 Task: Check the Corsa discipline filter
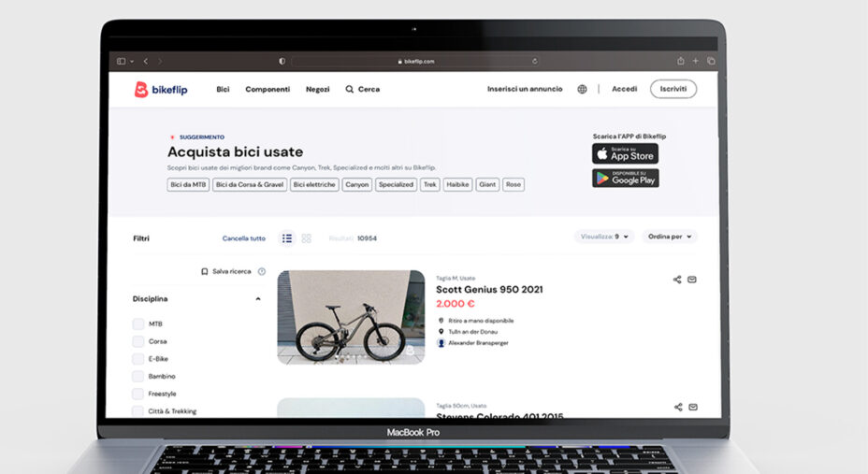click(x=138, y=342)
